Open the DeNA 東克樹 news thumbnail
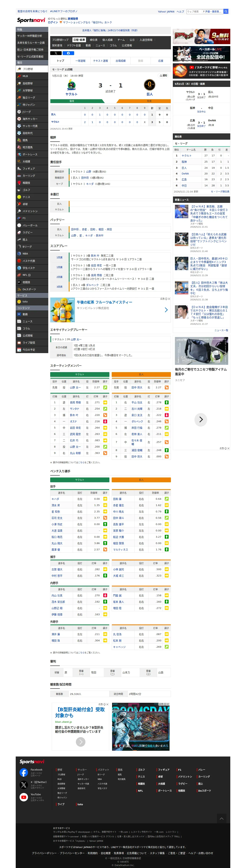 (181, 212)
